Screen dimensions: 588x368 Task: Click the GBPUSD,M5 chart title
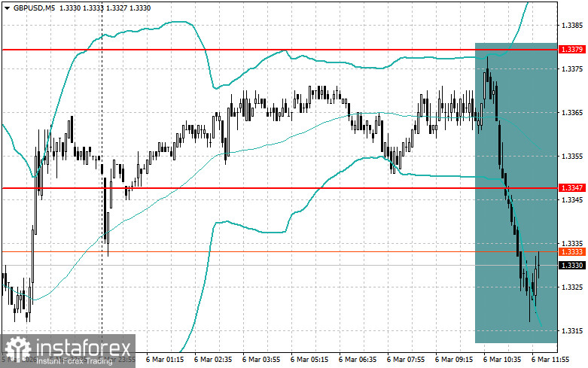click(32, 8)
